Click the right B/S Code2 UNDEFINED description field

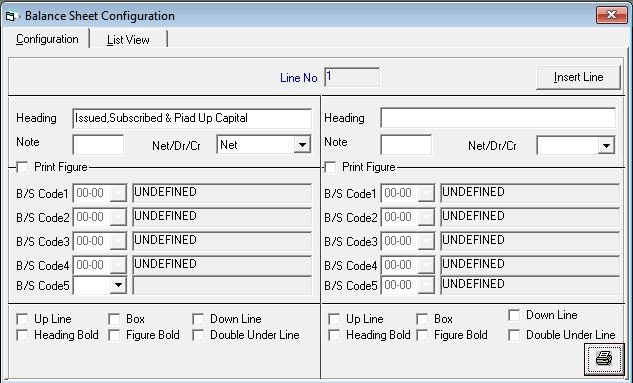(x=530, y=217)
